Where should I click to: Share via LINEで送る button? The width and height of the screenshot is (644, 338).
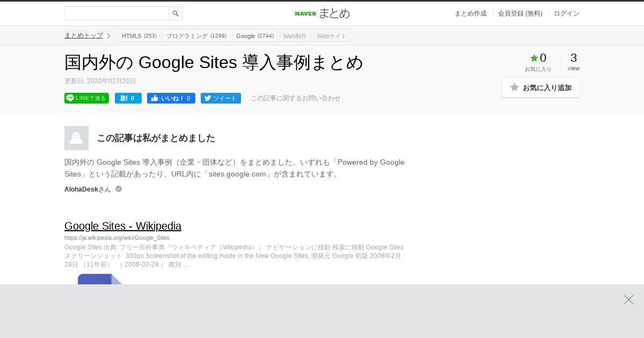86,98
